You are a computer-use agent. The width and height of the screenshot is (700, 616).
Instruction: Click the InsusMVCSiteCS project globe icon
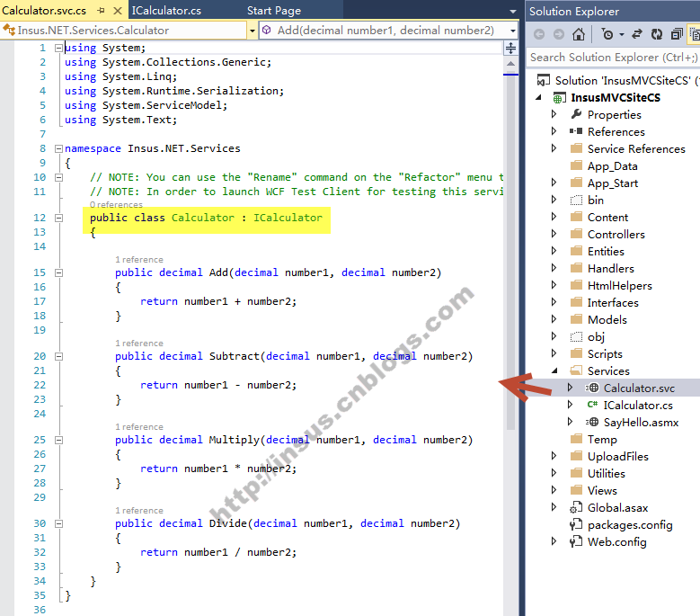pyautogui.click(x=560, y=97)
